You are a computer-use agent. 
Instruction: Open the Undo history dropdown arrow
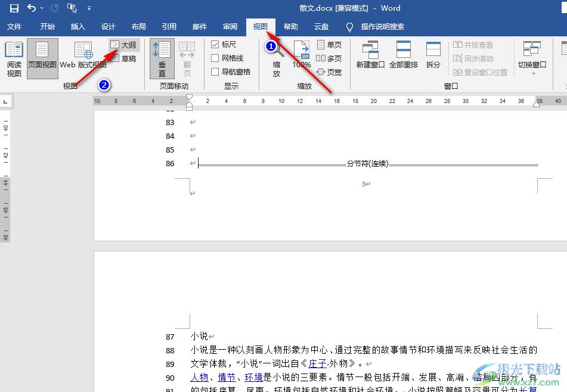[x=42, y=8]
